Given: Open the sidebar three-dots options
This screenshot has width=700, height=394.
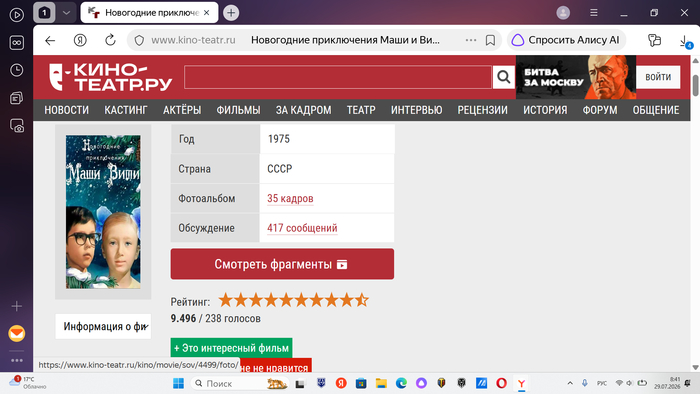Looking at the screenshot, I should click(17, 360).
